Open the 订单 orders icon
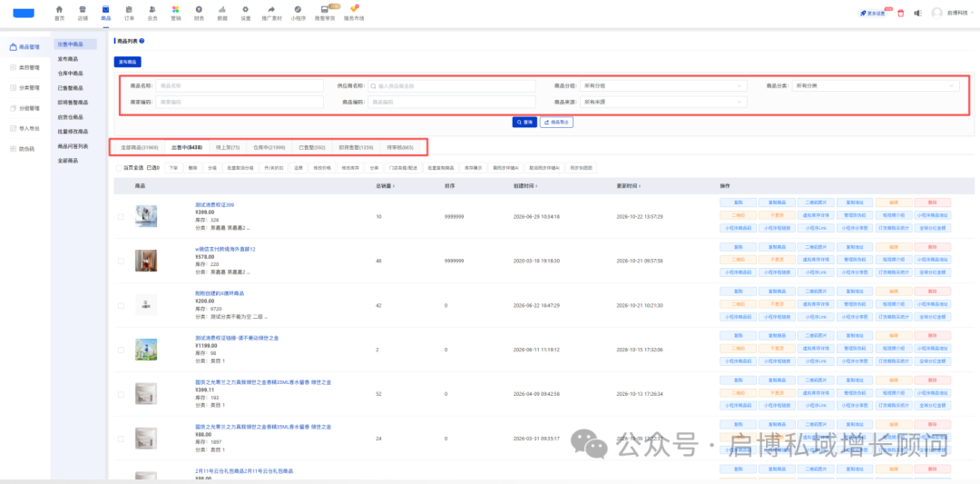980x484 pixels. [129, 9]
